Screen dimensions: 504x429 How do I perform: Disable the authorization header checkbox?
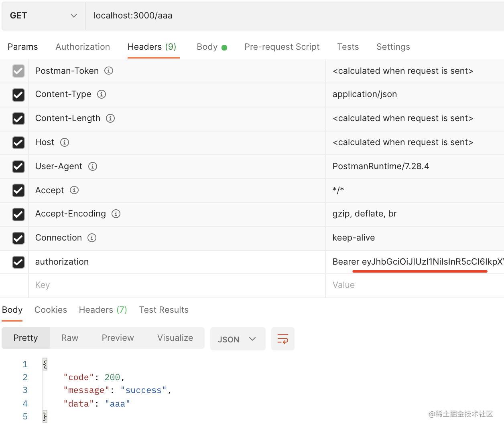pyautogui.click(x=18, y=262)
